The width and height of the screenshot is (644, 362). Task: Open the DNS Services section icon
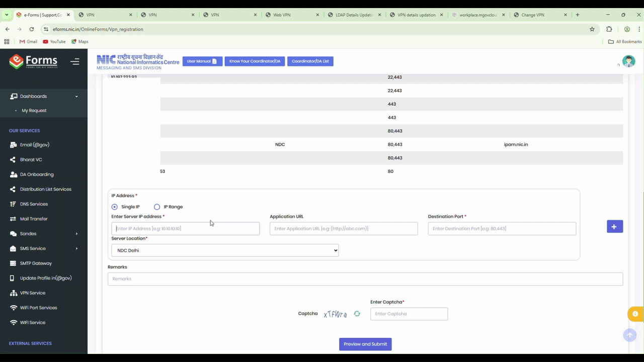click(13, 204)
